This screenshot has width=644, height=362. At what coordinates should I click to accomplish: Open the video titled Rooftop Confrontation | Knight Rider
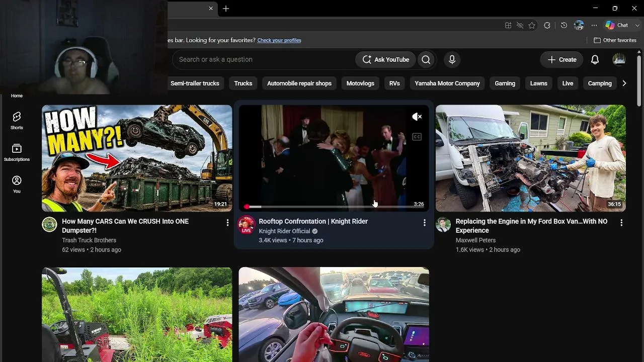[313, 221]
